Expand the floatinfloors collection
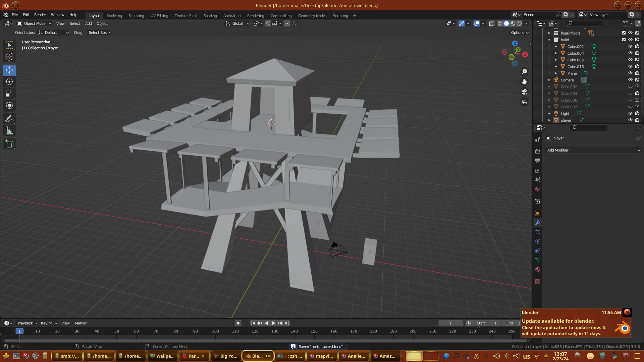 coord(549,33)
